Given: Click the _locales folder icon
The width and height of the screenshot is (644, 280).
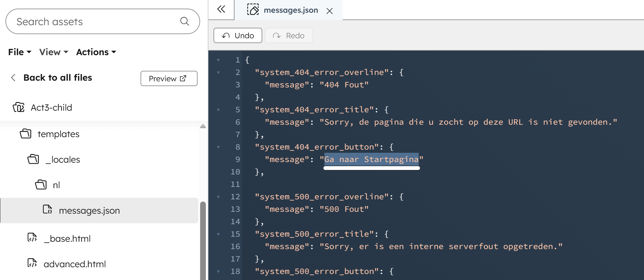Looking at the screenshot, I should (x=33, y=159).
